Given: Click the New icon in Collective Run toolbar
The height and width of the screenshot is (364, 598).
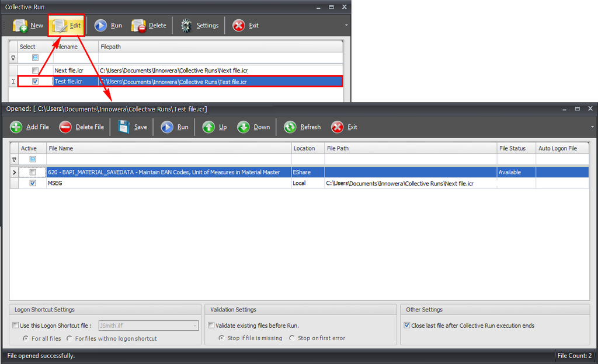Looking at the screenshot, I should [20, 26].
